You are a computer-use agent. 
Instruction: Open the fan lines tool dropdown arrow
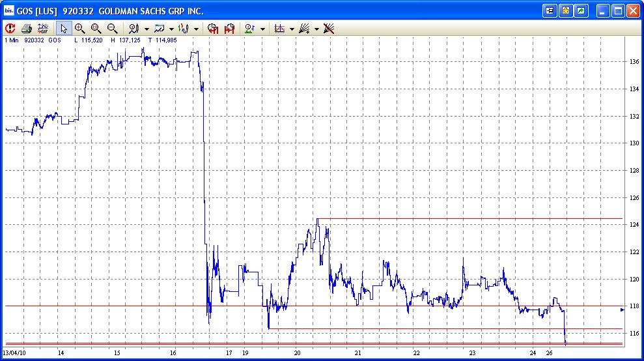tap(316, 29)
